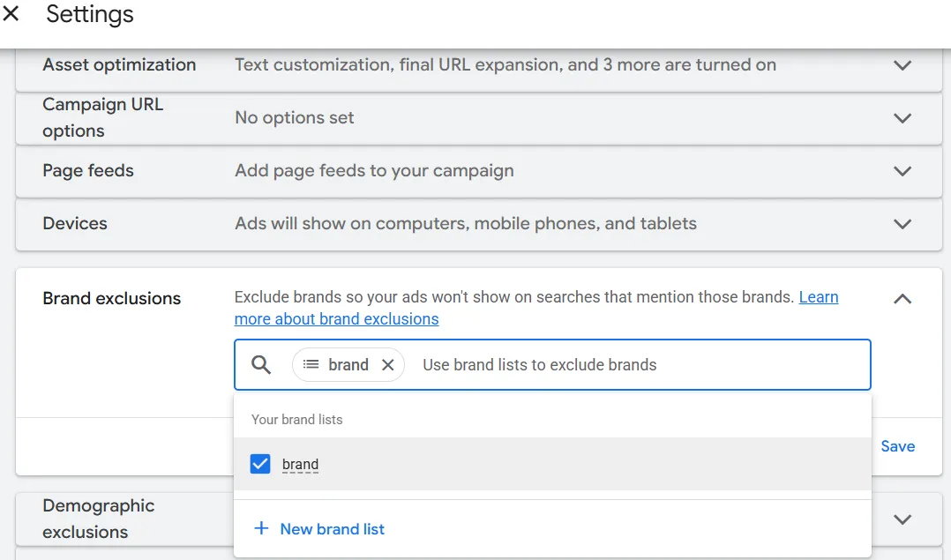This screenshot has height=560, width=951.
Task: Expand the Devices section
Action: tap(902, 224)
